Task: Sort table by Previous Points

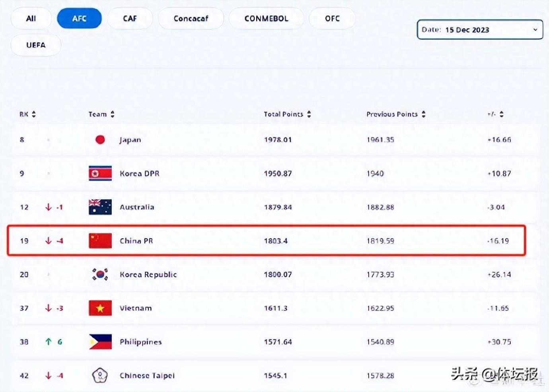Action: tap(424, 114)
